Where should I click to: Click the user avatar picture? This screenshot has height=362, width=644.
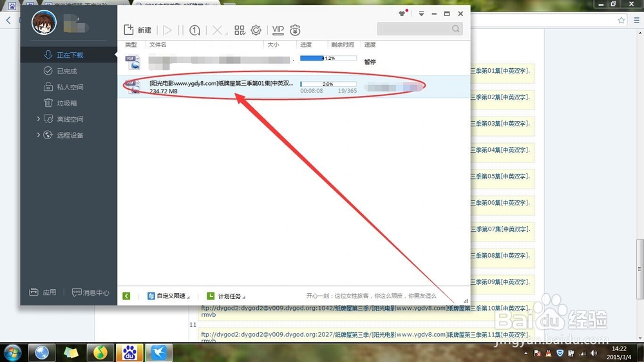pyautogui.click(x=44, y=22)
